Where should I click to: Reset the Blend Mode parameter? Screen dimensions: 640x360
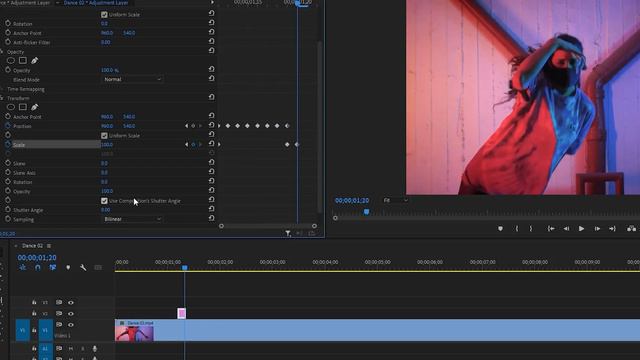tap(211, 78)
